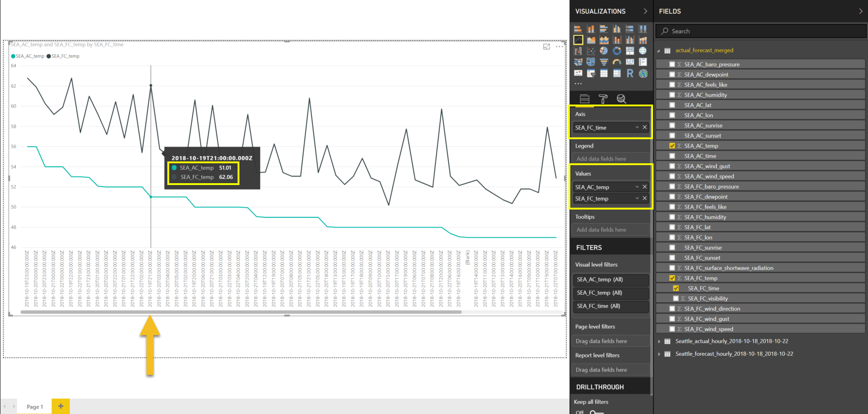Select the Stacked bar chart visual

[578, 29]
